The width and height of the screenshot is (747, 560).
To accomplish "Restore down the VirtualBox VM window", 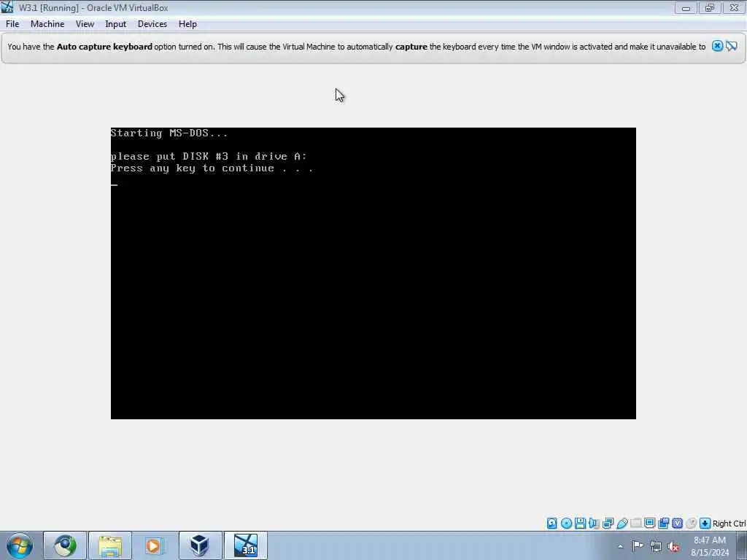I will point(709,7).
